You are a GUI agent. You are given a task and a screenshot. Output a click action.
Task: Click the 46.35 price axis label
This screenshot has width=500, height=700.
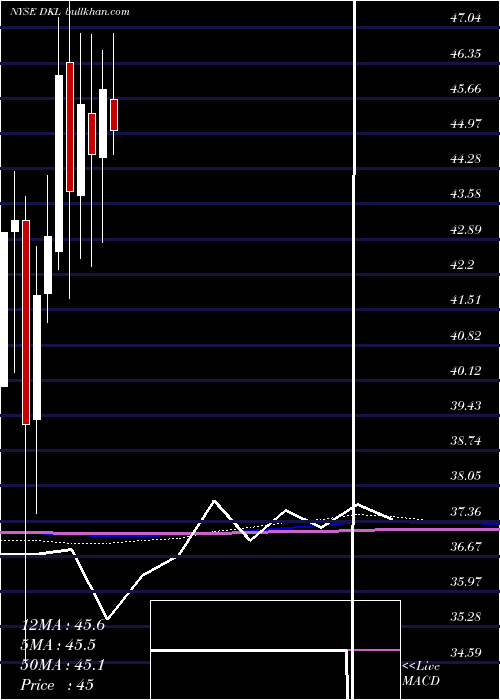[x=466, y=54]
